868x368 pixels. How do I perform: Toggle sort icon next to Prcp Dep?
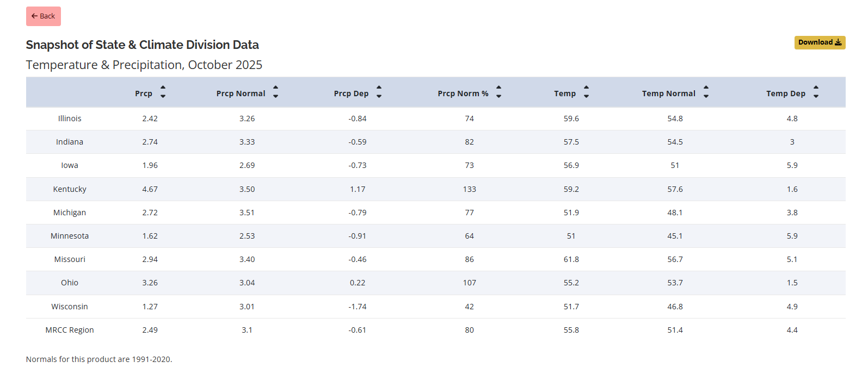[379, 92]
